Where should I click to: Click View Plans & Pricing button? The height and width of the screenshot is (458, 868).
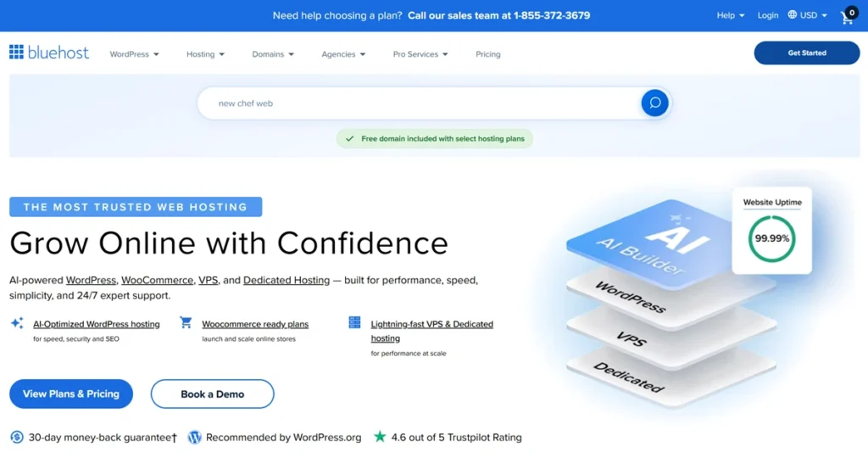tap(71, 394)
